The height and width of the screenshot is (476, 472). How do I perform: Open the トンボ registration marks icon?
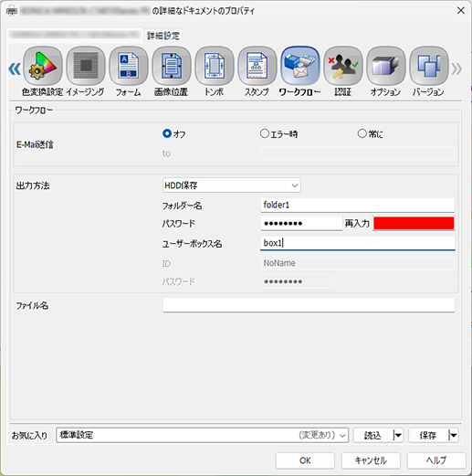click(215, 66)
